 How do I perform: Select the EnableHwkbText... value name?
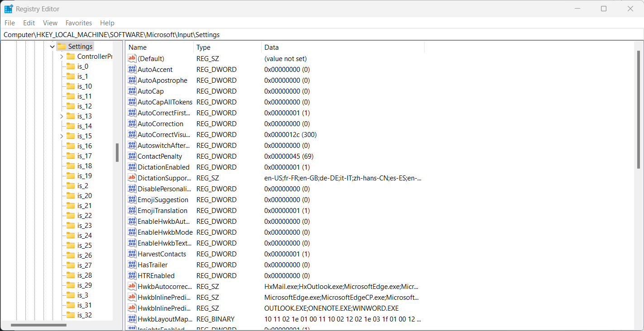pos(164,243)
